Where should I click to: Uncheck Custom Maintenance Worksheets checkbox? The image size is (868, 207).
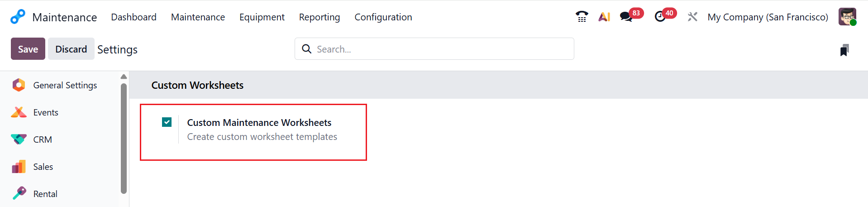167,122
